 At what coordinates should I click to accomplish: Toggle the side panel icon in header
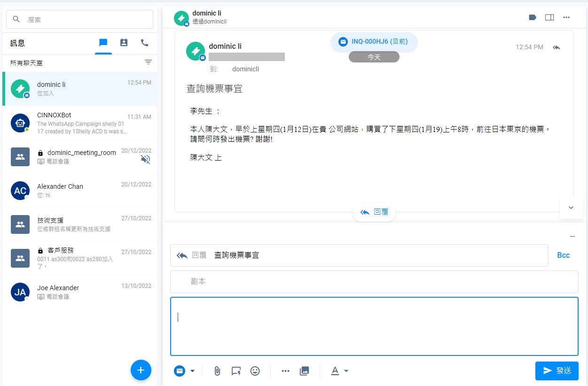(549, 17)
